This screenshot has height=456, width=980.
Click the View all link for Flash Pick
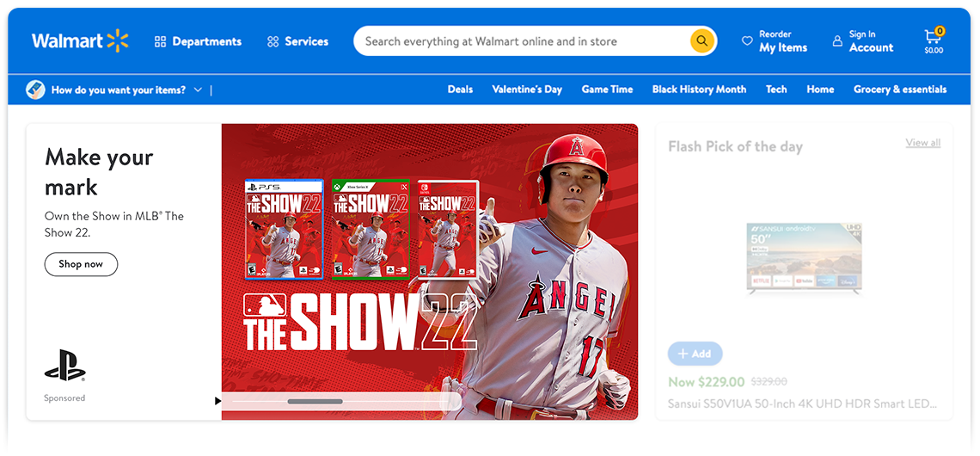click(922, 143)
